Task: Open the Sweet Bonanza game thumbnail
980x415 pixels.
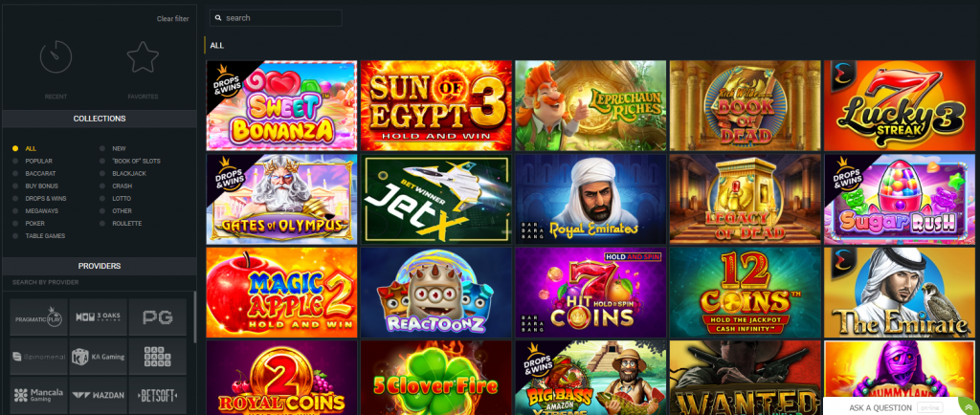Action: pyautogui.click(x=282, y=105)
